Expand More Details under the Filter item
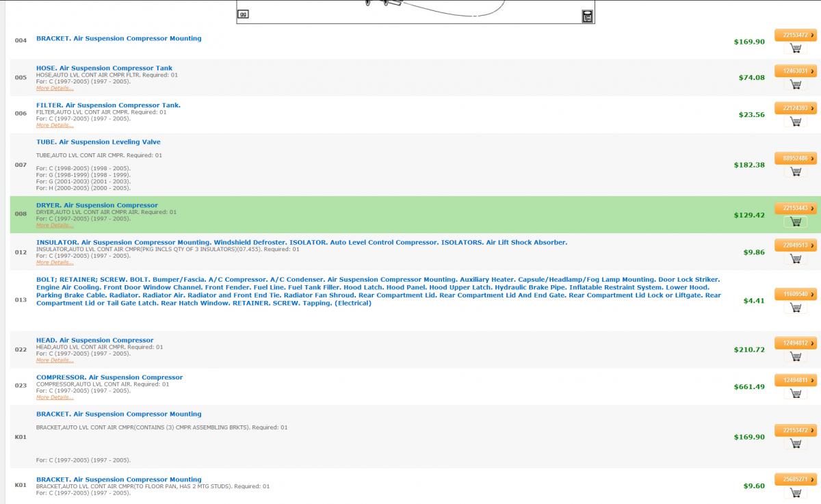This screenshot has width=821, height=504. pyautogui.click(x=55, y=126)
